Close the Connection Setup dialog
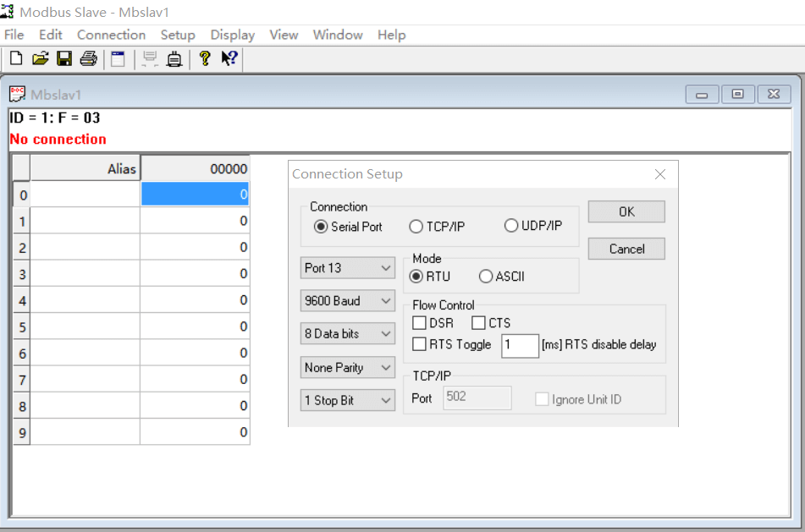805x532 pixels. click(x=660, y=174)
